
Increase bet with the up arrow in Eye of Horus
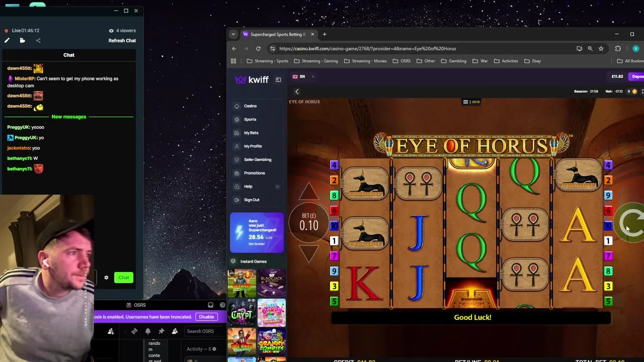(309, 192)
